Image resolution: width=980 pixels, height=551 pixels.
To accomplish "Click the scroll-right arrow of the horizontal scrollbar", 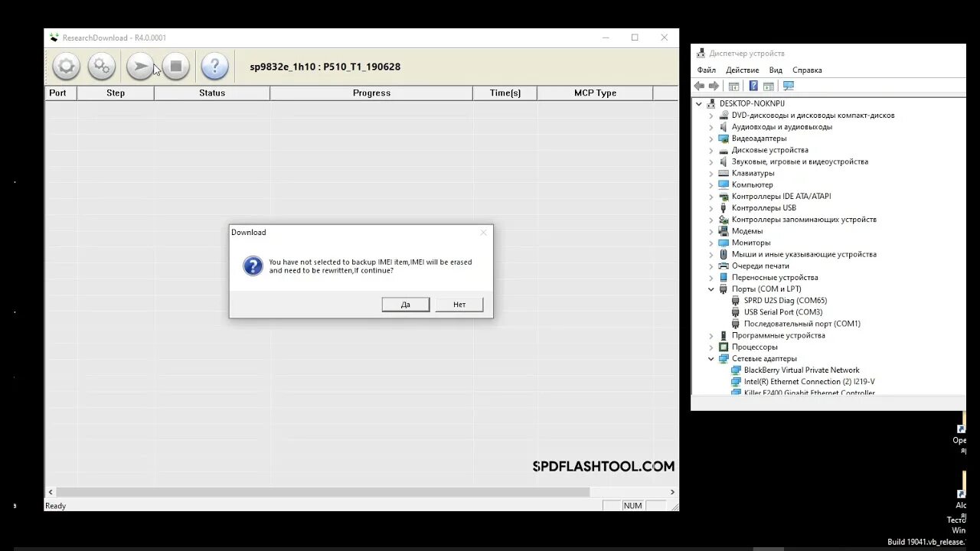I will (672, 492).
